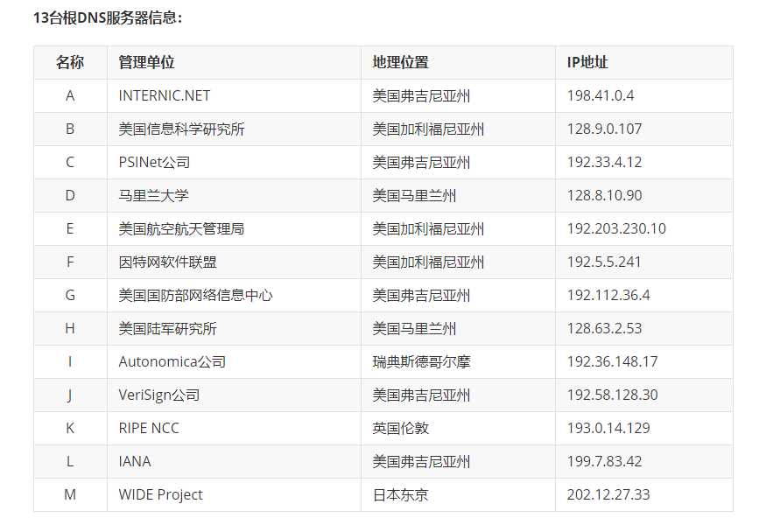Click the name cell 'D'

click(x=70, y=196)
